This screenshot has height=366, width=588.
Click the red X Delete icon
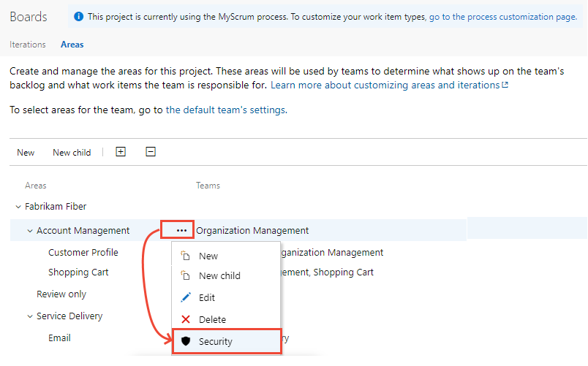coord(186,319)
